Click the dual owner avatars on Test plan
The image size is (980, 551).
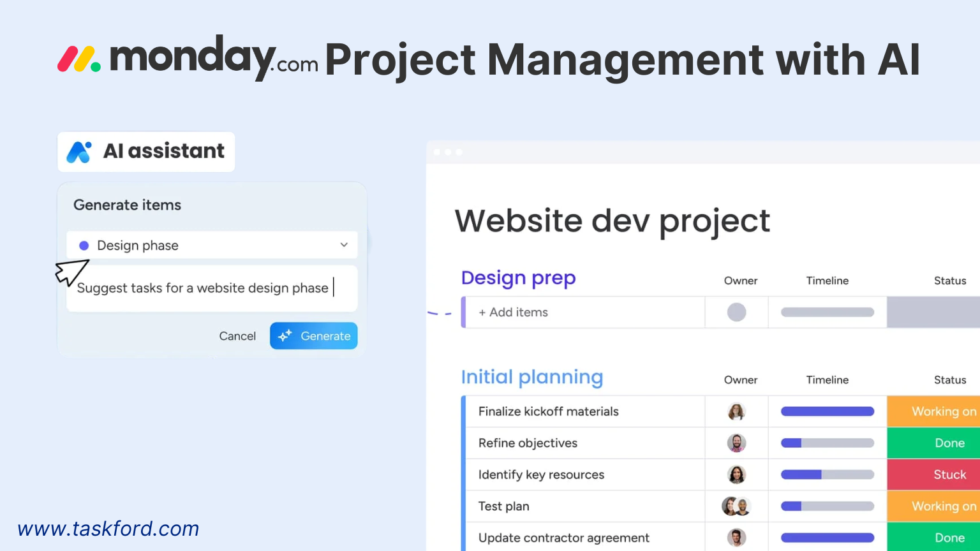click(x=736, y=506)
